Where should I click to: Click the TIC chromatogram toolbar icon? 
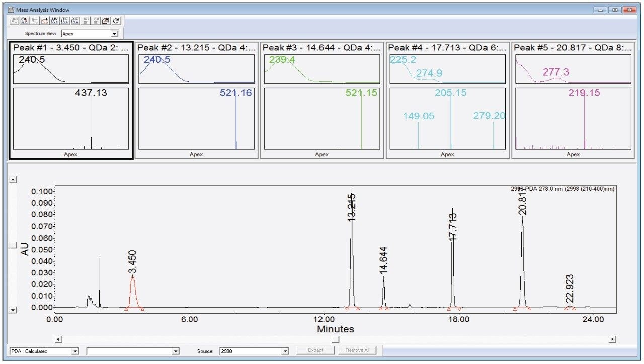(64, 20)
